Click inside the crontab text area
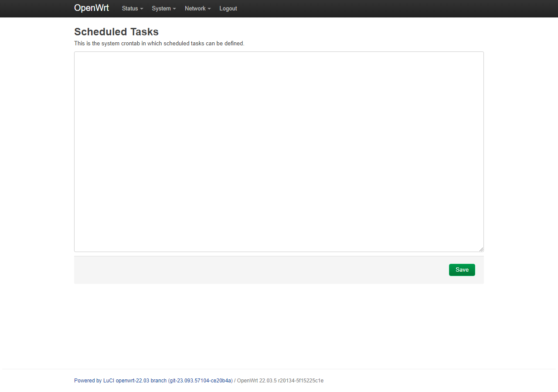The width and height of the screenshot is (558, 392). [279, 152]
